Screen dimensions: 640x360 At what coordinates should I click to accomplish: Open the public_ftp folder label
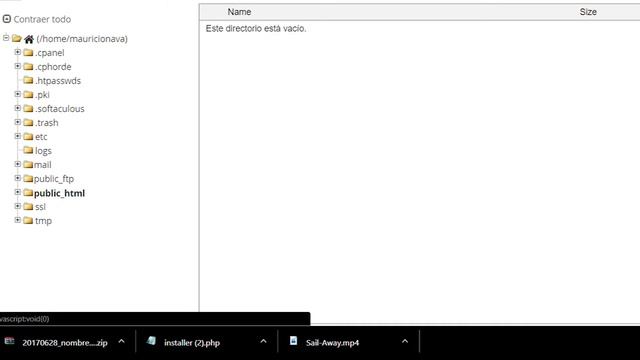(54, 179)
